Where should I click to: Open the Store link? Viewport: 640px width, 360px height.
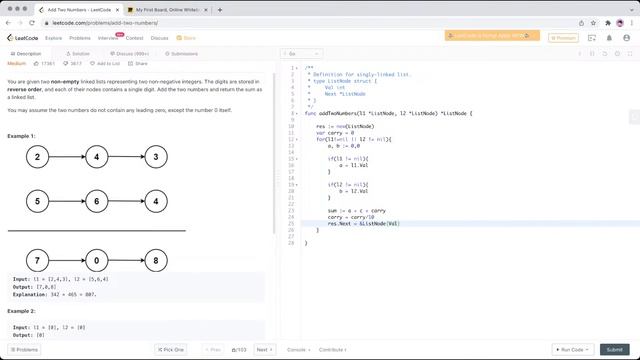[186, 38]
